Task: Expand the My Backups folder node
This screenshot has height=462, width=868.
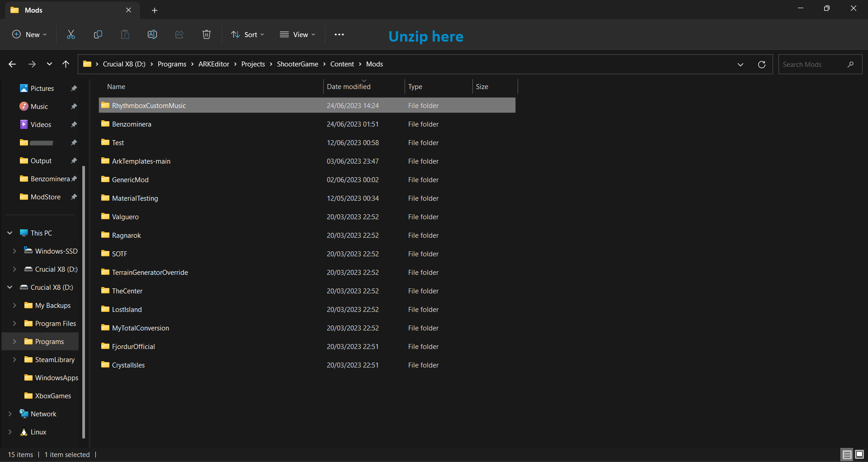Action: tap(14, 305)
